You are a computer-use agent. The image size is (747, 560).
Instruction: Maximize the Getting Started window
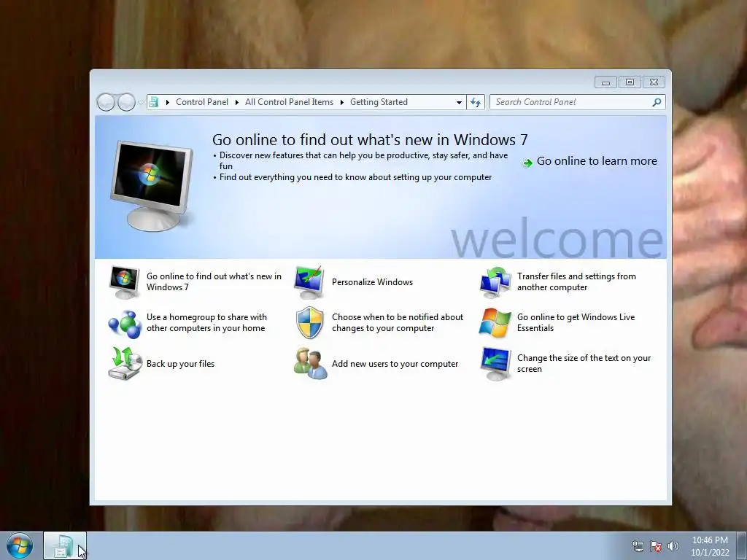(x=630, y=82)
